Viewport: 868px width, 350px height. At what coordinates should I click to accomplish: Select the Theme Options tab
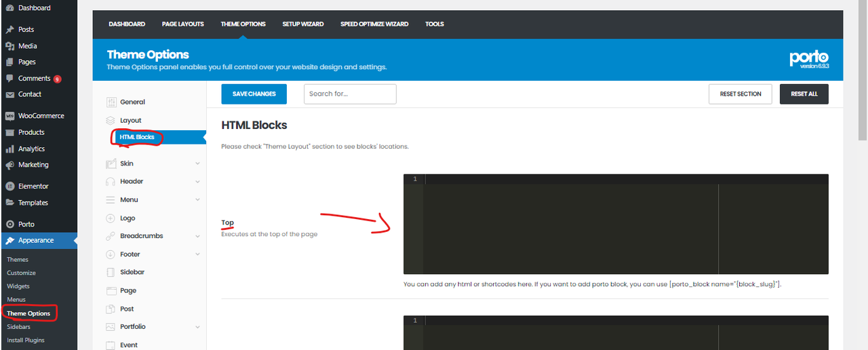click(x=243, y=24)
